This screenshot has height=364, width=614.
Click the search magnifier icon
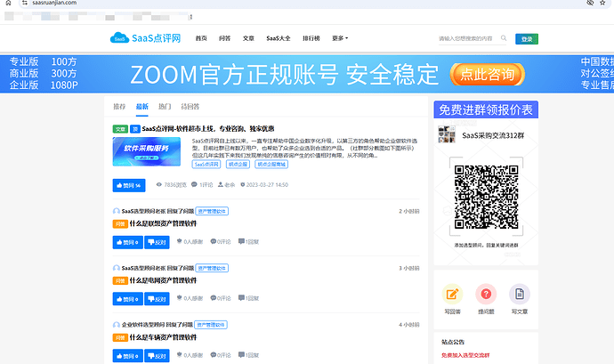(503, 38)
